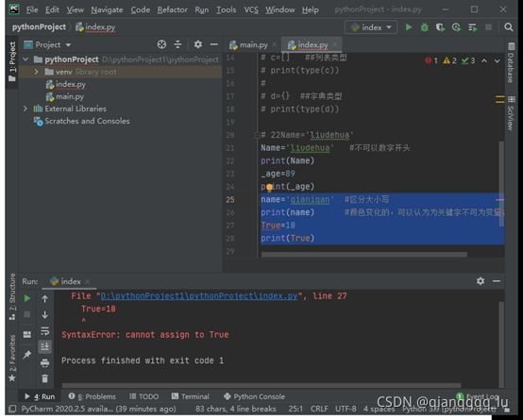Open the SciView side panel
The image size is (523, 420).
511,113
